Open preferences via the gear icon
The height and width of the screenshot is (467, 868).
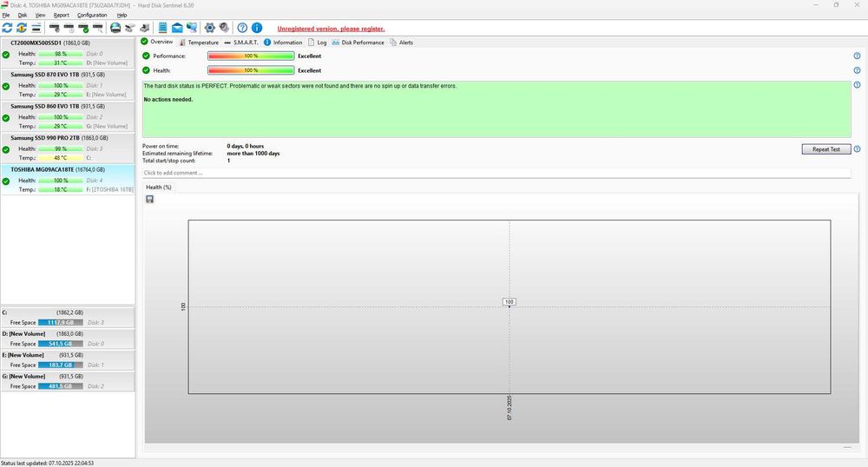[210, 28]
